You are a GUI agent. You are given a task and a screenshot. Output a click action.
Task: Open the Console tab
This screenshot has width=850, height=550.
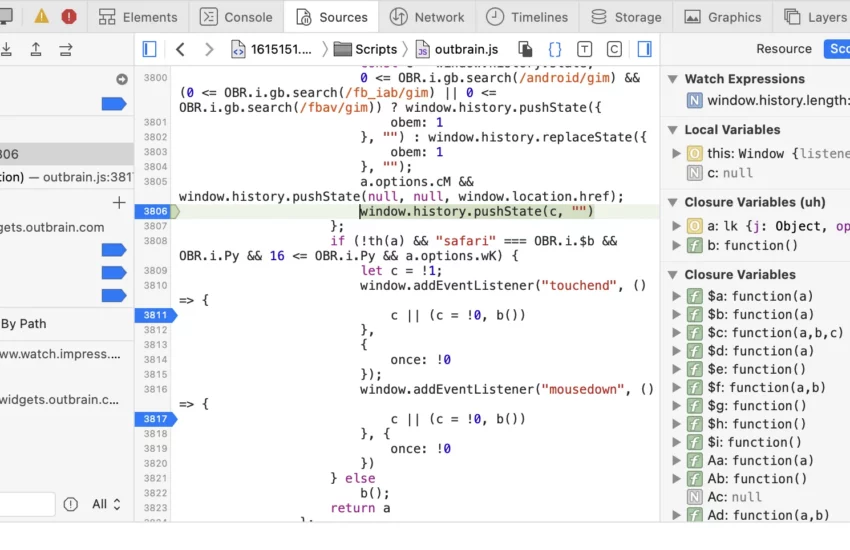coord(236,17)
